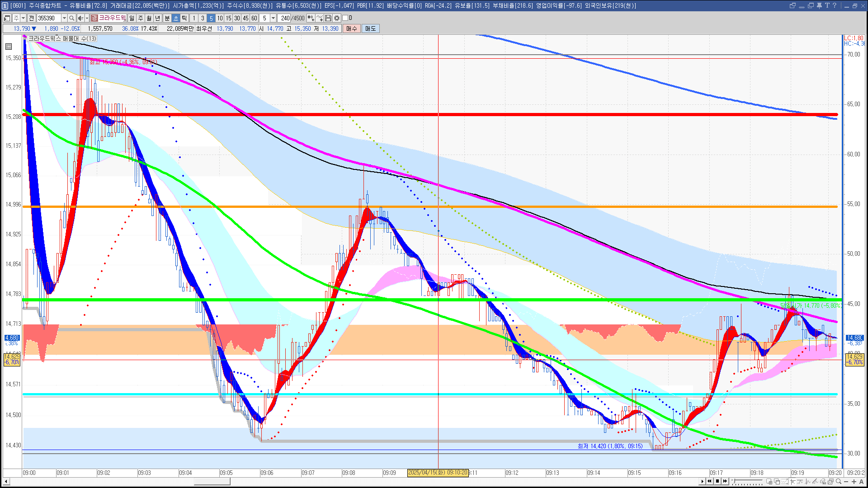Open the stock code 355390 dropdown arrow

[64, 18]
